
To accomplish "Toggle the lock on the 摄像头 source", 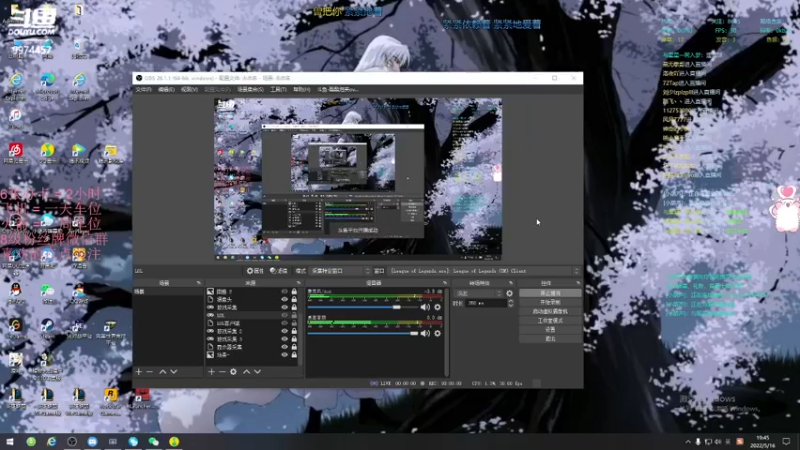I will tap(294, 299).
